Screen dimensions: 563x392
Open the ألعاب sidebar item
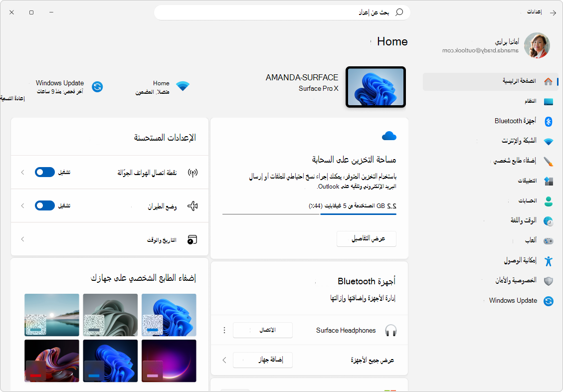(x=491, y=241)
